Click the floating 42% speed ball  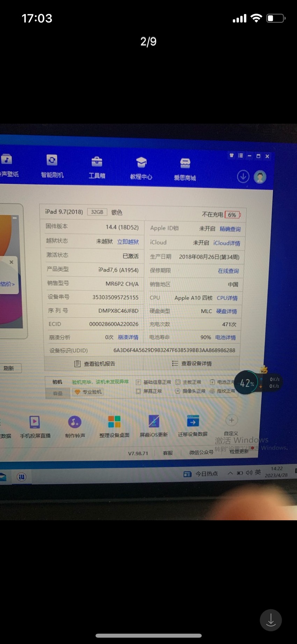click(x=247, y=383)
